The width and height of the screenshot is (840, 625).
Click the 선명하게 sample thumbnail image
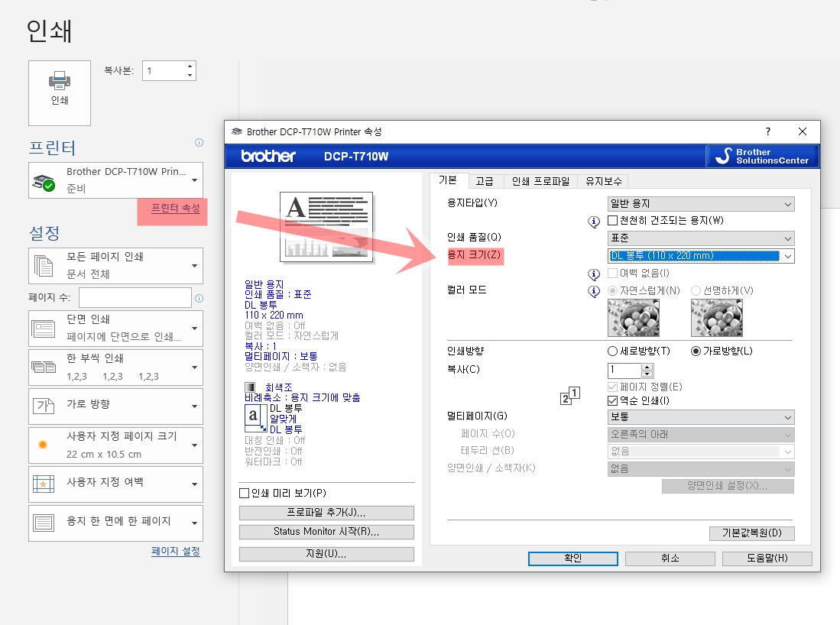[717, 318]
